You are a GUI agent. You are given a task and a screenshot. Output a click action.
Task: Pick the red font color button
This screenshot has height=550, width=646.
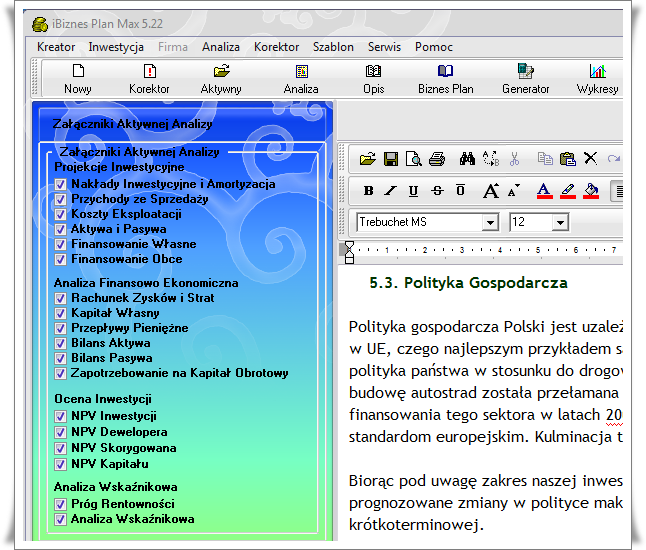pyautogui.click(x=543, y=191)
